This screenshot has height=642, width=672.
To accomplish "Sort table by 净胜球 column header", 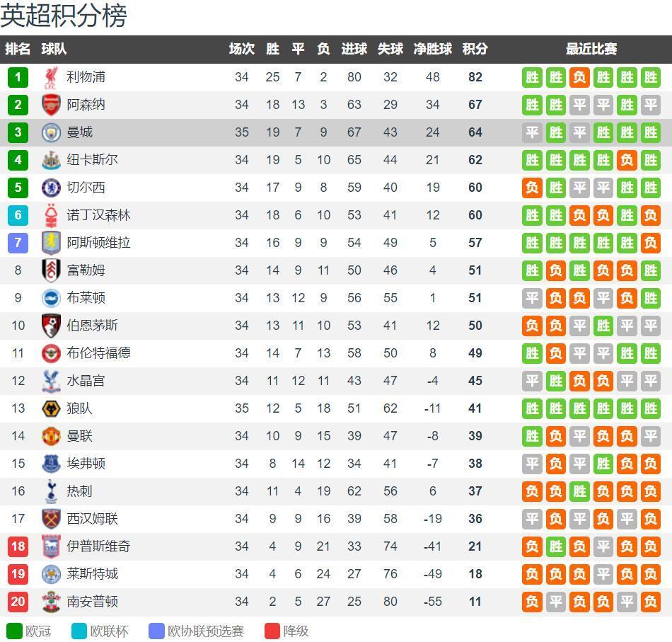I will [x=432, y=49].
